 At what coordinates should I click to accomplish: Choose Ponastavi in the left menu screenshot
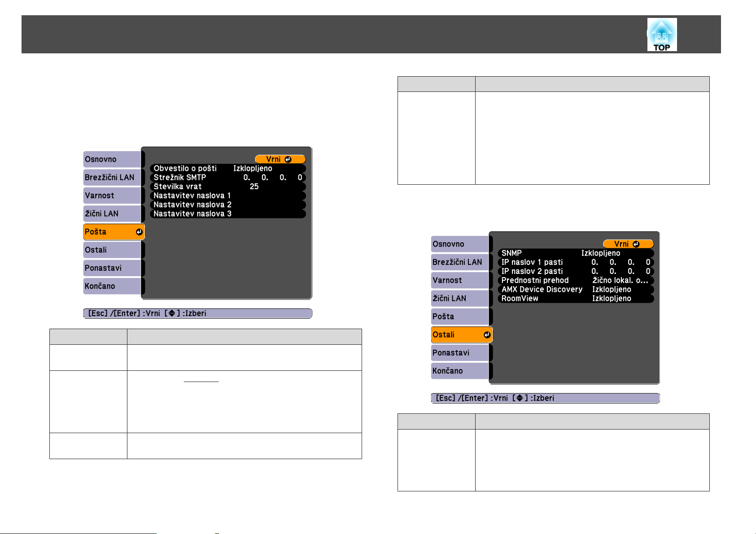tap(112, 268)
